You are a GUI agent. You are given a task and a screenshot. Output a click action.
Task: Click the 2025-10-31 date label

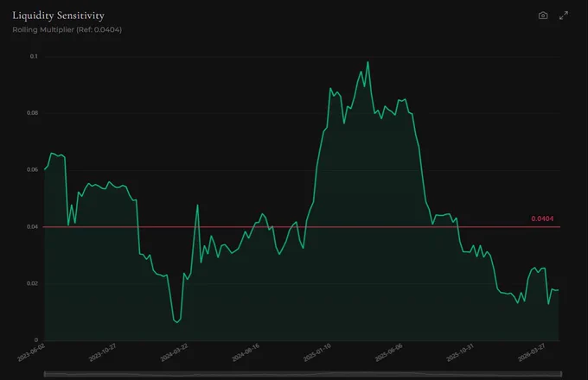tap(460, 352)
